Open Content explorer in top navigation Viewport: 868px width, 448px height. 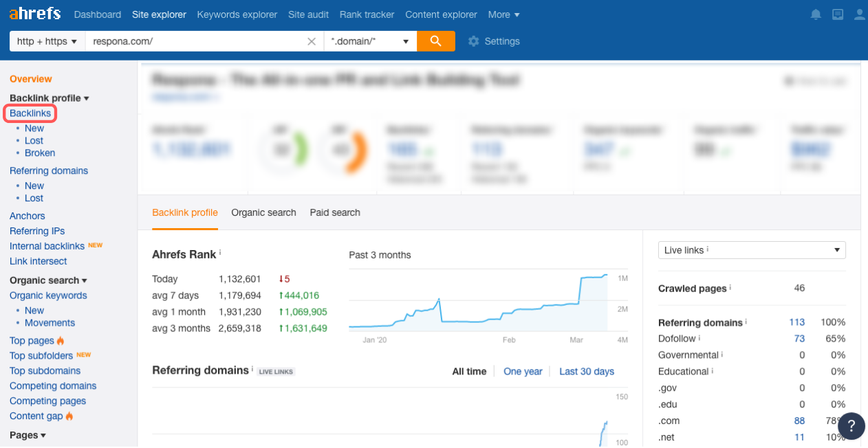(x=441, y=14)
